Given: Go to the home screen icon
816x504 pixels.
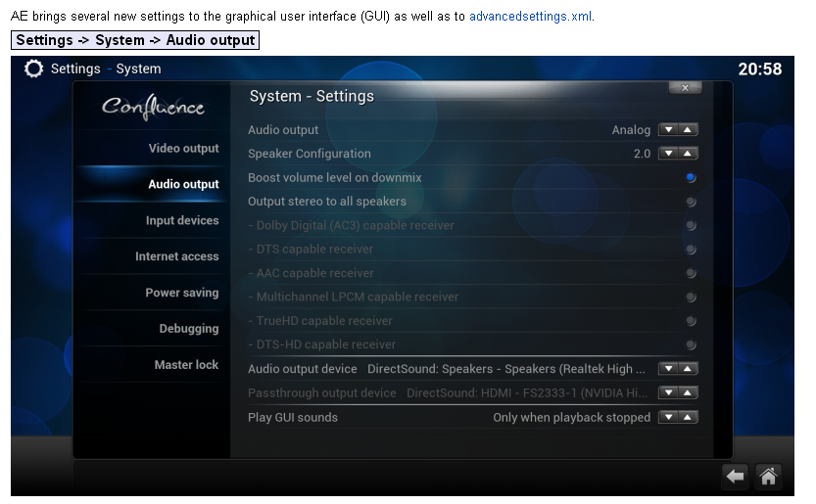Looking at the screenshot, I should (x=768, y=476).
